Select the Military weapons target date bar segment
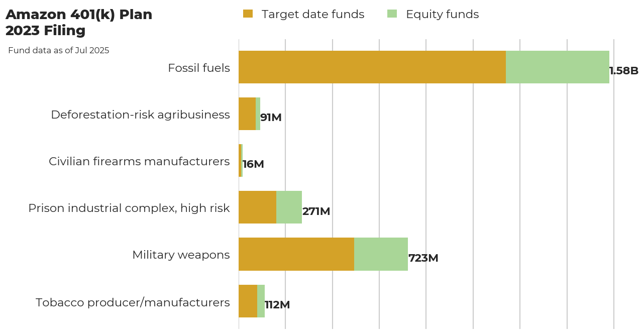The width and height of the screenshot is (644, 334). point(296,254)
